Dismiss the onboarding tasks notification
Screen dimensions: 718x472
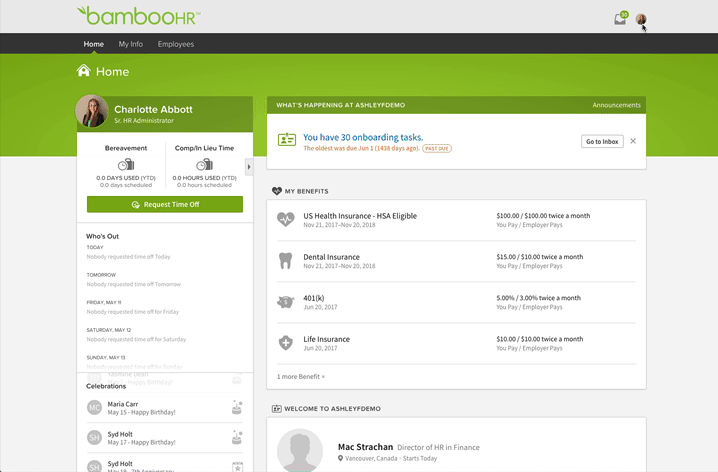[633, 141]
